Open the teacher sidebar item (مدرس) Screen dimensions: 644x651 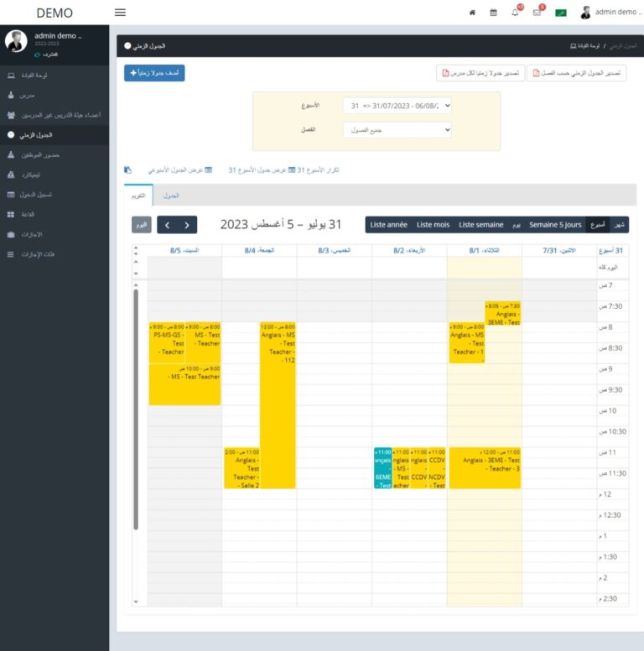click(x=55, y=95)
